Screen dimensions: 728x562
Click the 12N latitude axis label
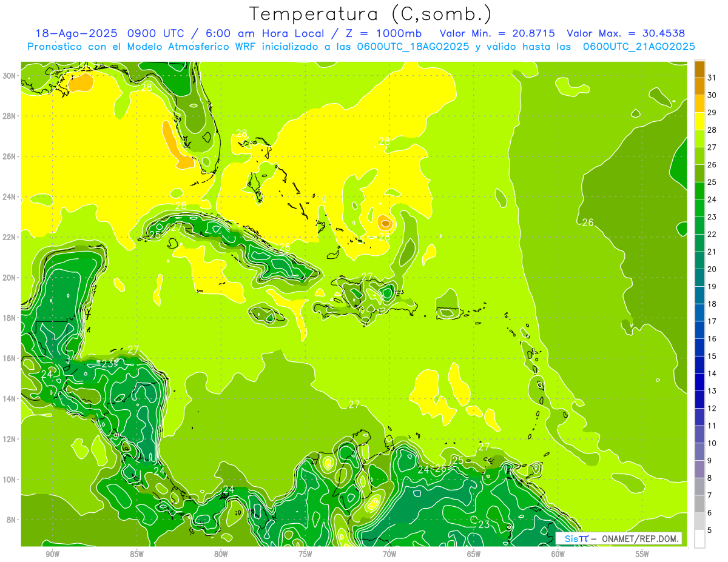(8, 439)
